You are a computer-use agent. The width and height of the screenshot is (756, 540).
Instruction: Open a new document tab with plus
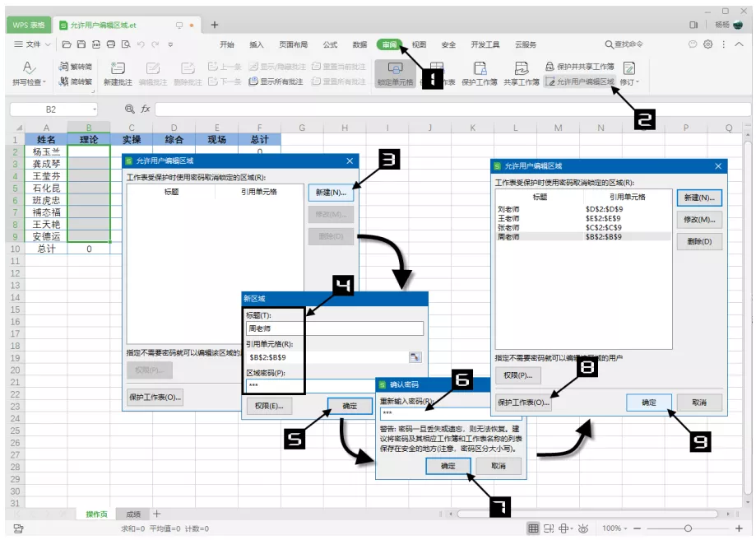point(215,25)
